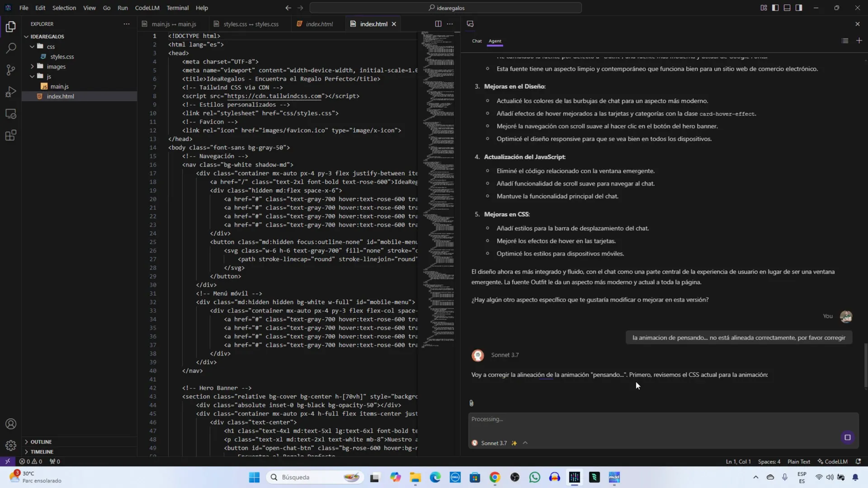
Task: Click the Tailwind CDN link in code
Action: coord(274,96)
